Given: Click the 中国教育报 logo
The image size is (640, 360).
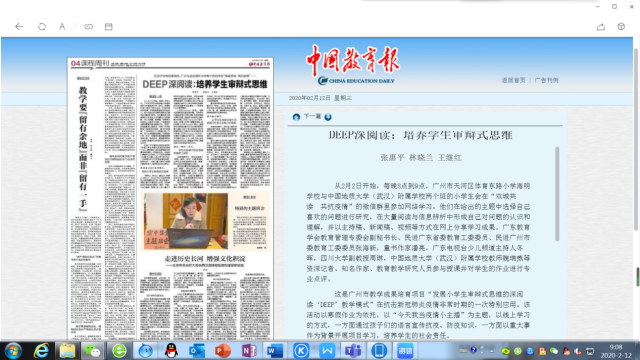Looking at the screenshot, I should click(x=353, y=64).
